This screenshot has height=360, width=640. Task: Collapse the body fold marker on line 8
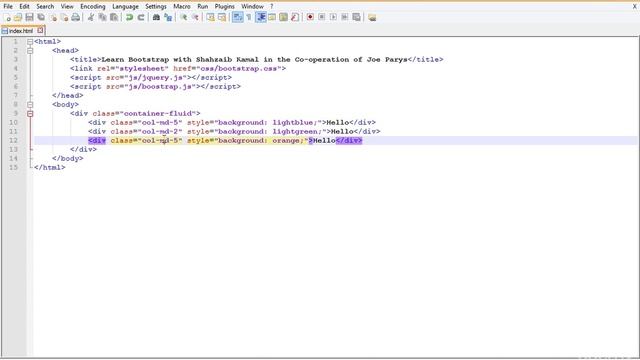(x=30, y=104)
